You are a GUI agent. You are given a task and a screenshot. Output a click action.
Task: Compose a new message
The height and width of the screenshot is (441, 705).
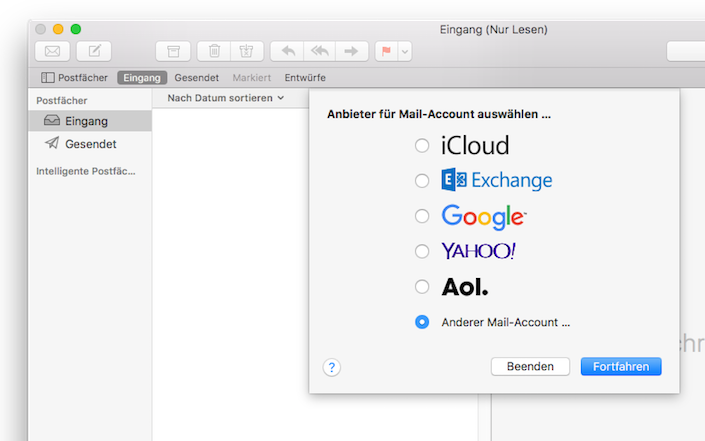pyautogui.click(x=94, y=51)
